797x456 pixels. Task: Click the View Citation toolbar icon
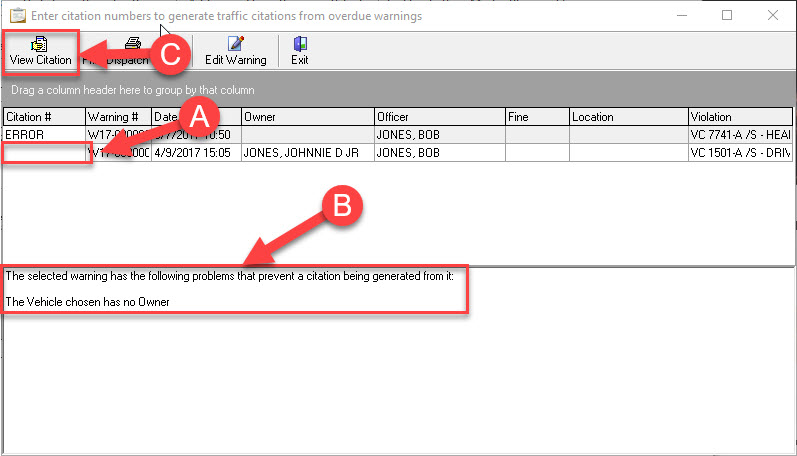40,44
